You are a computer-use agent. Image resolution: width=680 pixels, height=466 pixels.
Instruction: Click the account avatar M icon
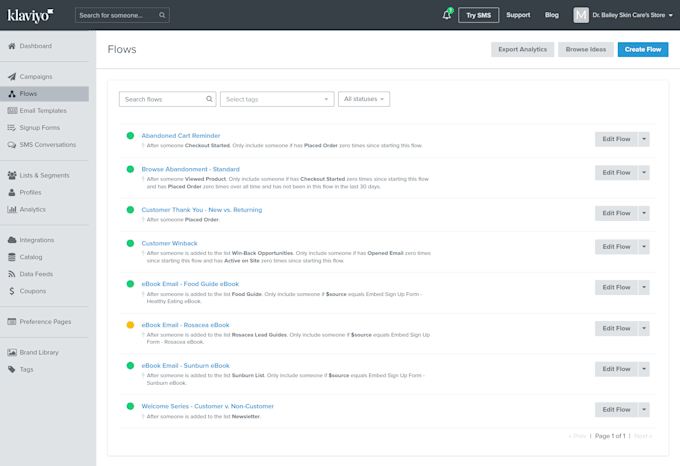pyautogui.click(x=581, y=15)
